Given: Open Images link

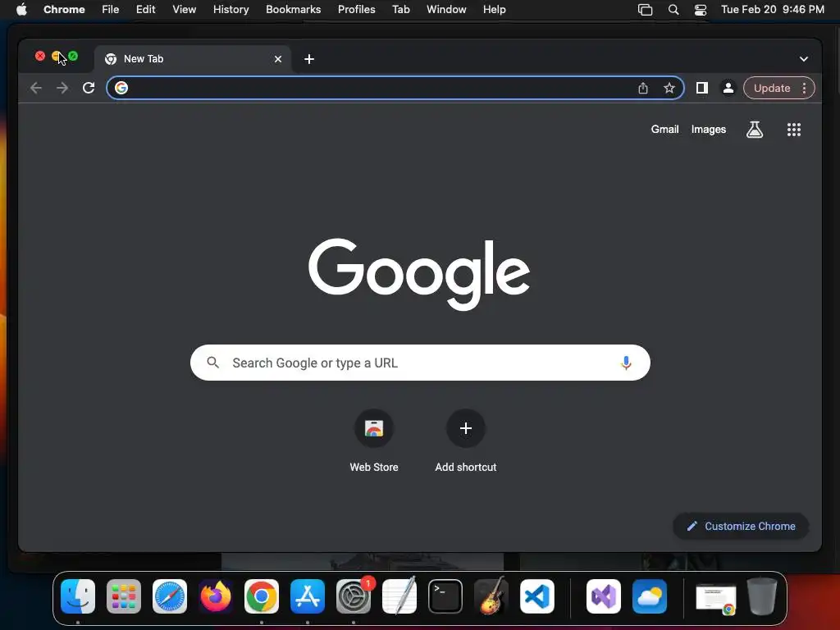Looking at the screenshot, I should click(x=708, y=129).
